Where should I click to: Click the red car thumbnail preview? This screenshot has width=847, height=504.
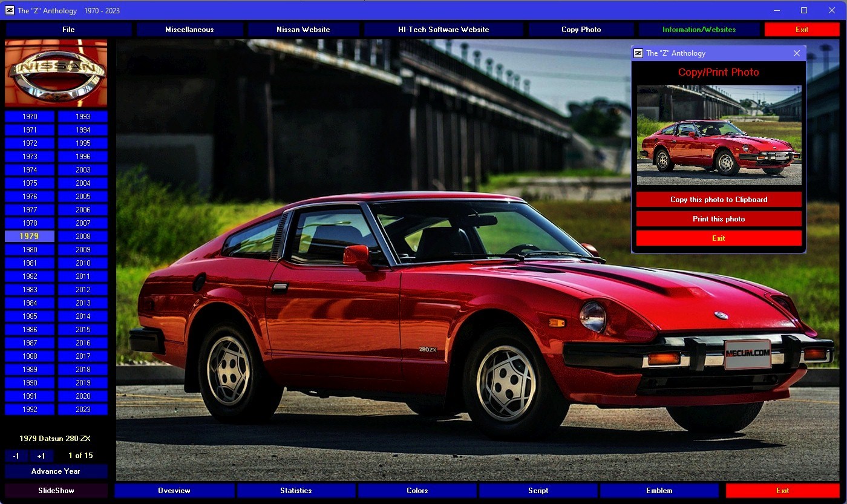(x=719, y=135)
